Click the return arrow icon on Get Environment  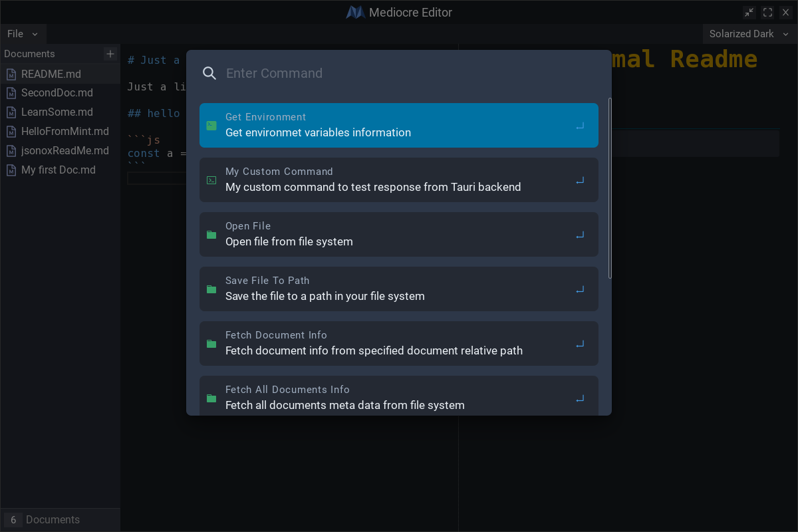tap(580, 125)
